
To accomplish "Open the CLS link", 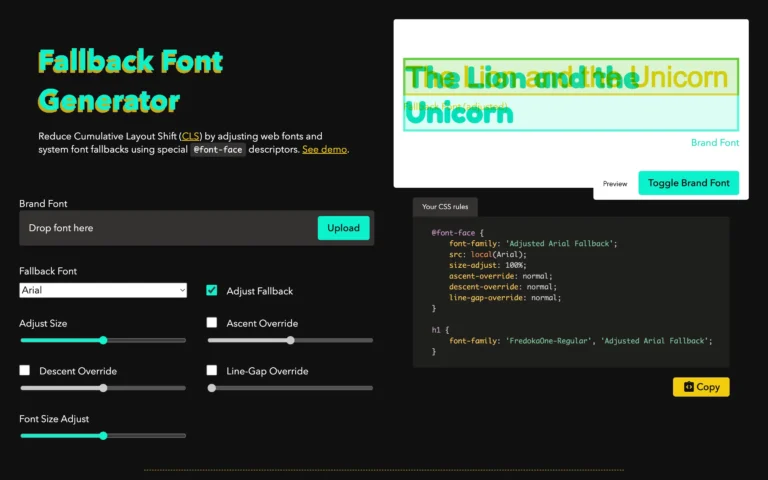I will [x=191, y=136].
